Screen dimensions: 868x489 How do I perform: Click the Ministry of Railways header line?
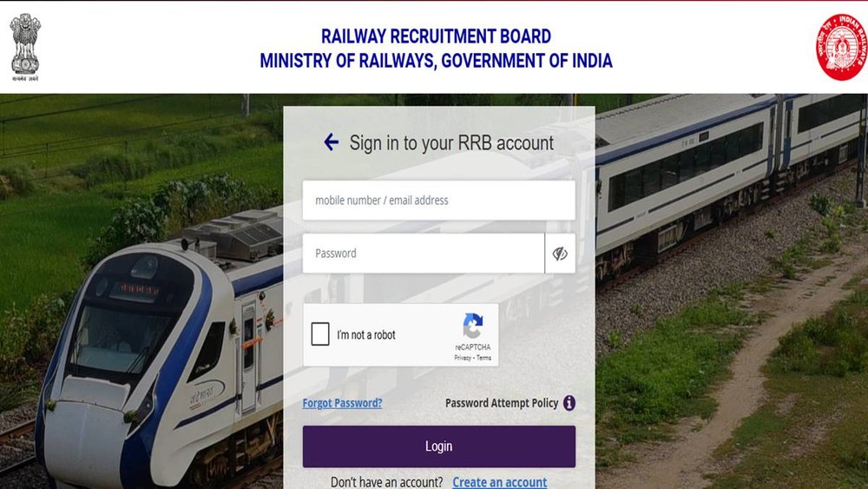tap(437, 60)
